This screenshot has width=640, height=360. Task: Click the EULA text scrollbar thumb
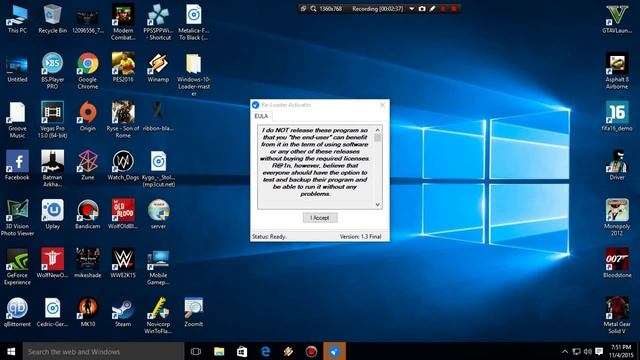[378, 138]
